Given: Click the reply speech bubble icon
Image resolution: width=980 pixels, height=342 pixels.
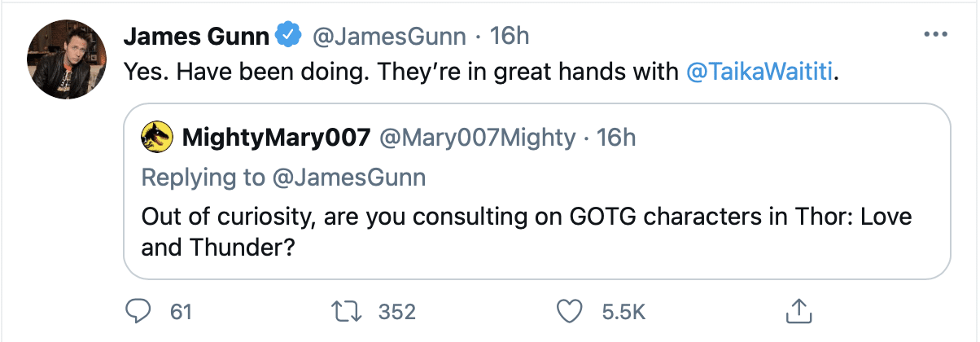Looking at the screenshot, I should (x=141, y=311).
